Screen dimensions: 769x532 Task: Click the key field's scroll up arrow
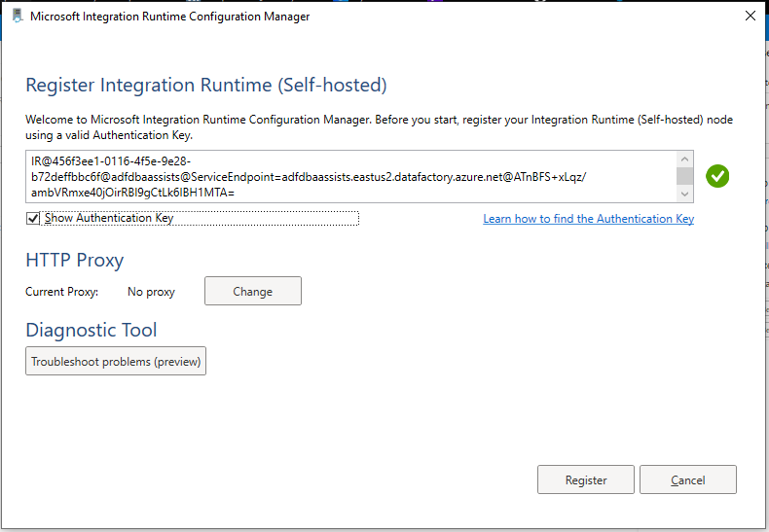click(x=685, y=160)
